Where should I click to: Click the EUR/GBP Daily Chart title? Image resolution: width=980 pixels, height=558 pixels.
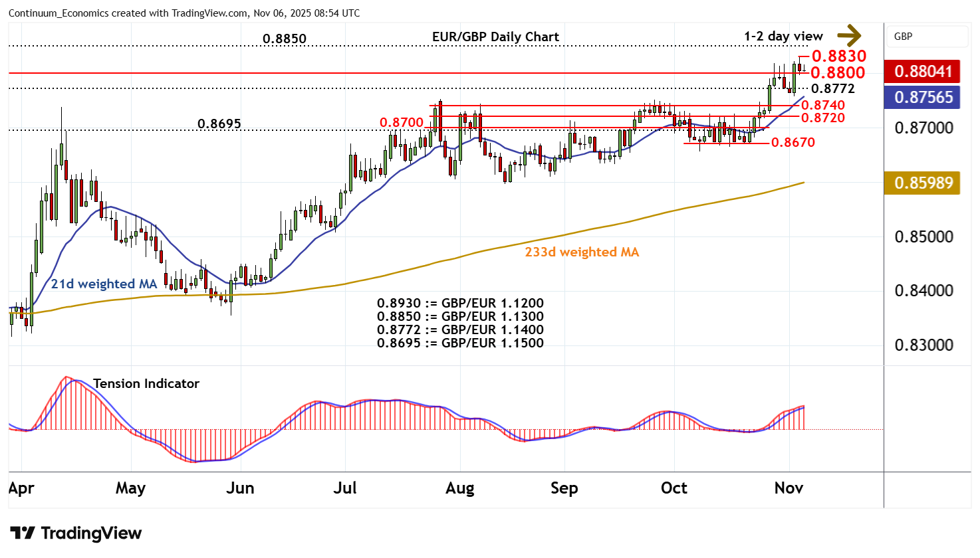pyautogui.click(x=495, y=37)
